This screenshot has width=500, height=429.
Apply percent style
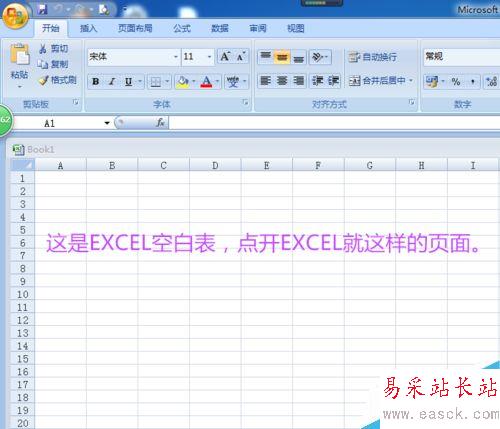click(x=456, y=81)
